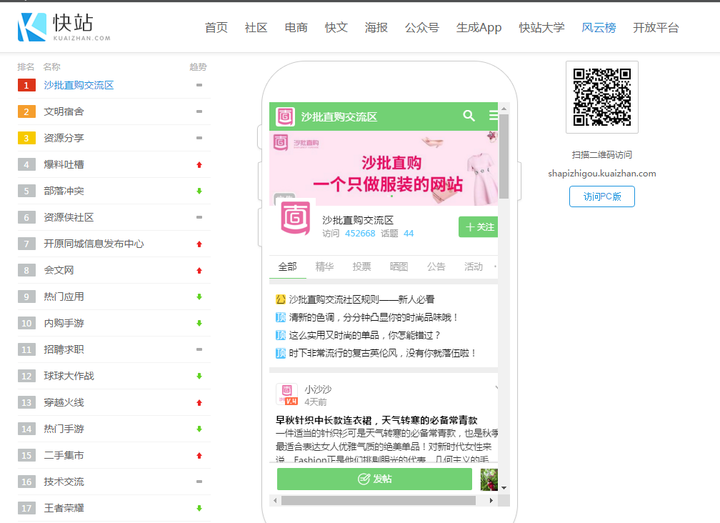Click the horizontal scrollbar right arrow in preview
Viewport: 720px width, 523px height.
coord(491,500)
